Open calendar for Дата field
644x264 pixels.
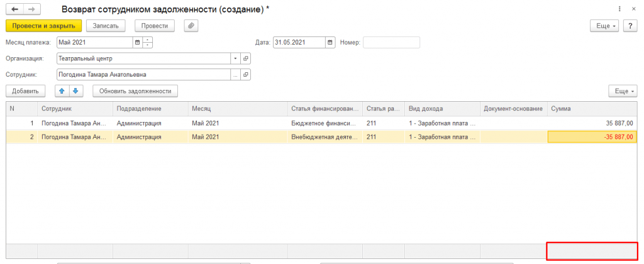tap(330, 42)
